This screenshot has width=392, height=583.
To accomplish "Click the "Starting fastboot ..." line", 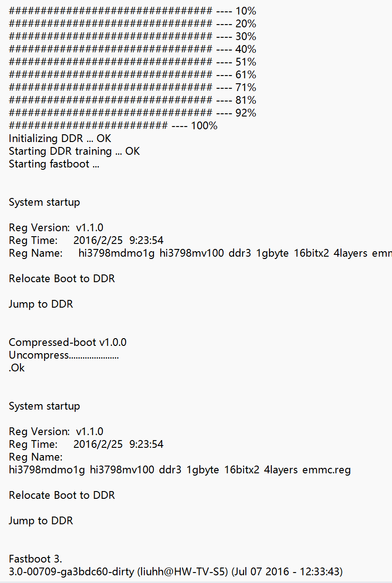I will pyautogui.click(x=54, y=164).
